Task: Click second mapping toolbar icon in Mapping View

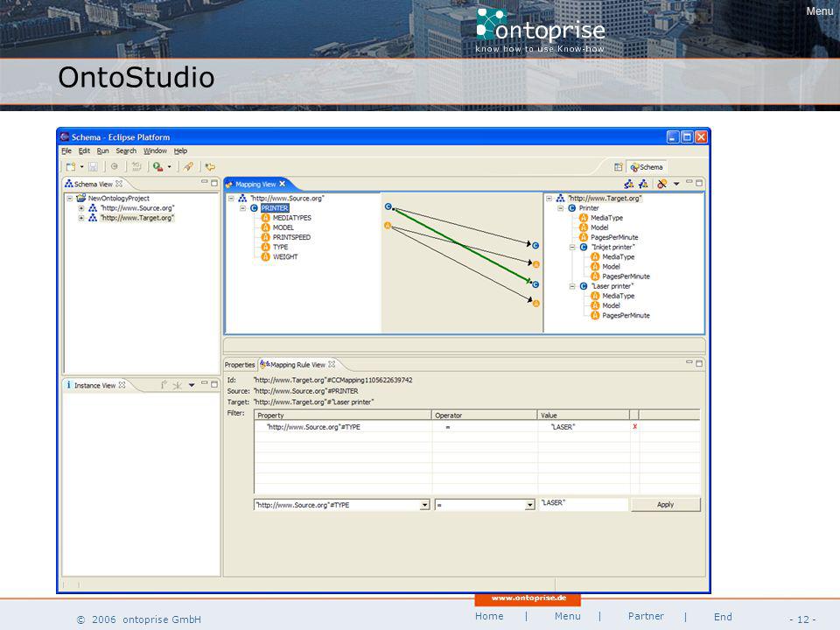Action: (x=643, y=184)
